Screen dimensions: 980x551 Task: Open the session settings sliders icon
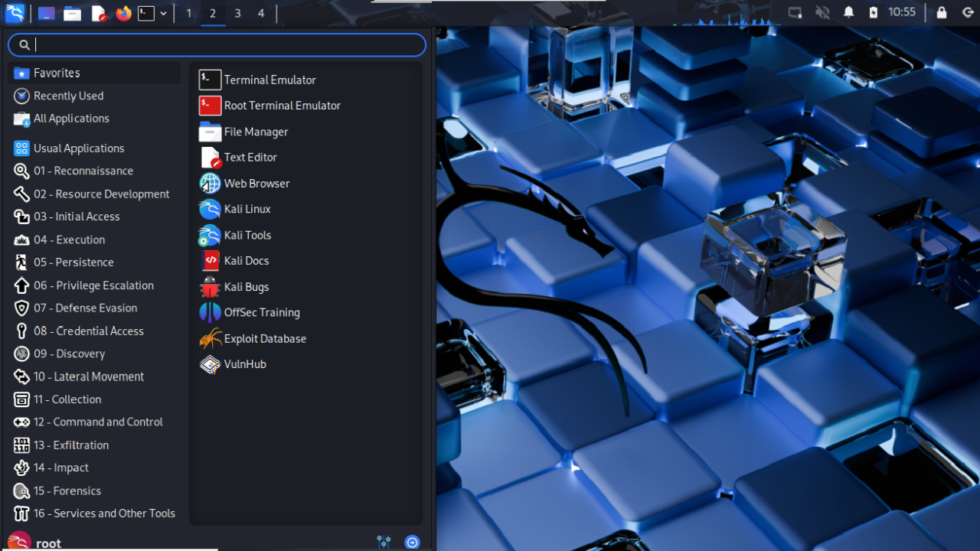(384, 541)
